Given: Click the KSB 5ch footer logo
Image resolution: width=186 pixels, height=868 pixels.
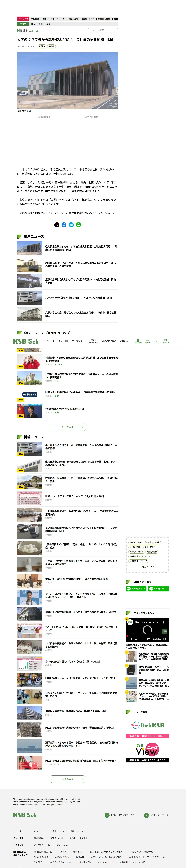Looking at the screenshot, I should click(25, 815).
